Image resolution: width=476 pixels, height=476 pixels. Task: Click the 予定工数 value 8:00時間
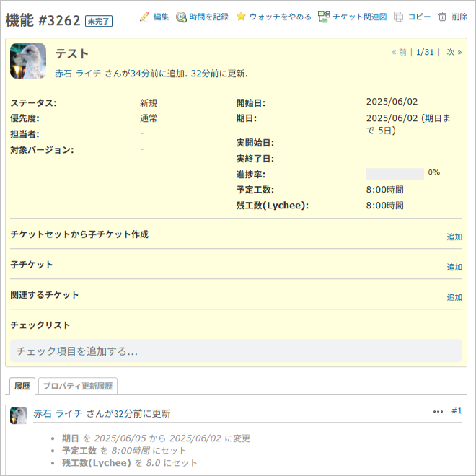[384, 190]
